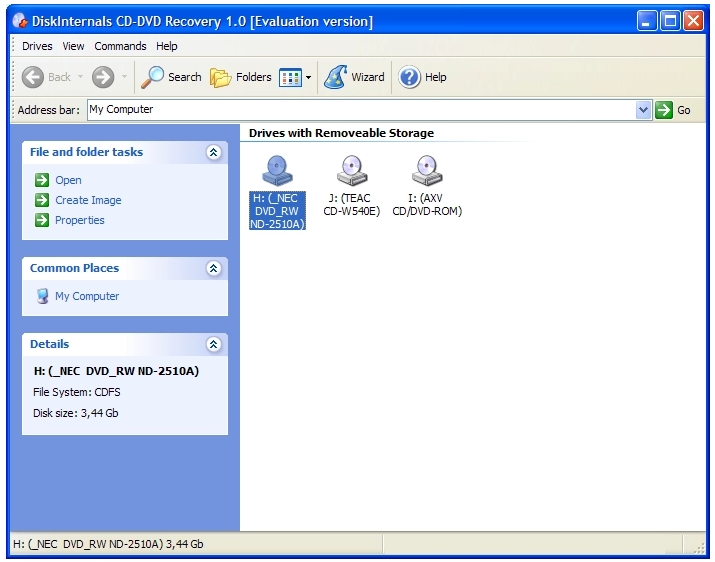Open the Drives menu

[x=37, y=46]
